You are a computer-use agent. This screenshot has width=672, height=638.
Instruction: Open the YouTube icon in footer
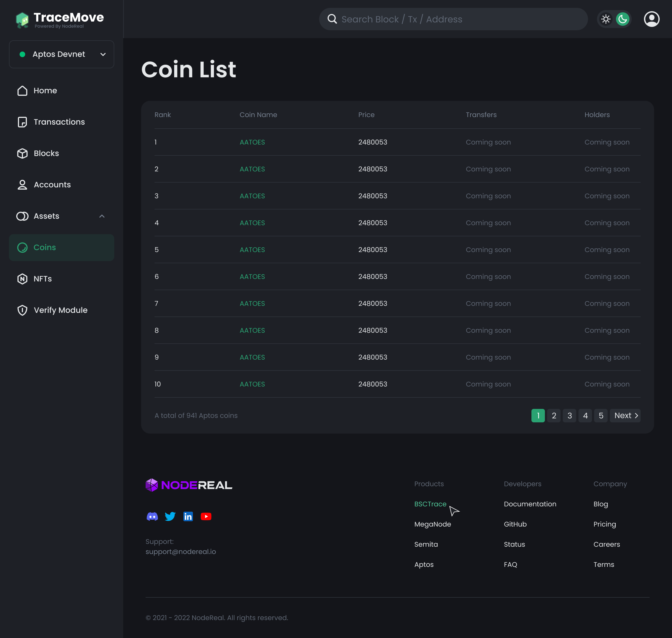206,516
